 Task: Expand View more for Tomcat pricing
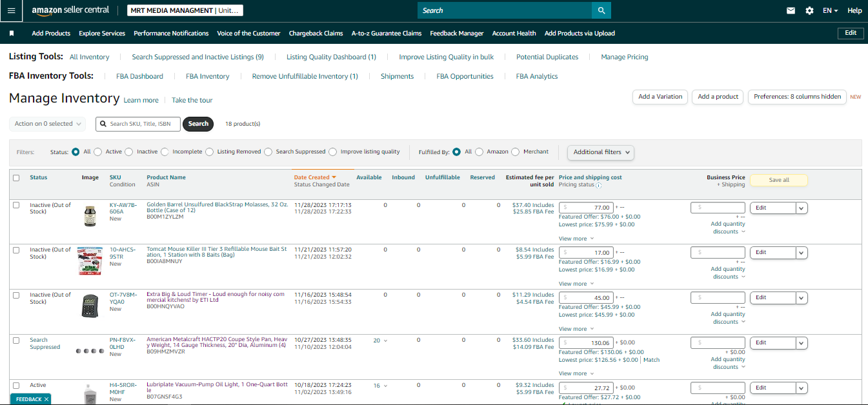(x=576, y=284)
